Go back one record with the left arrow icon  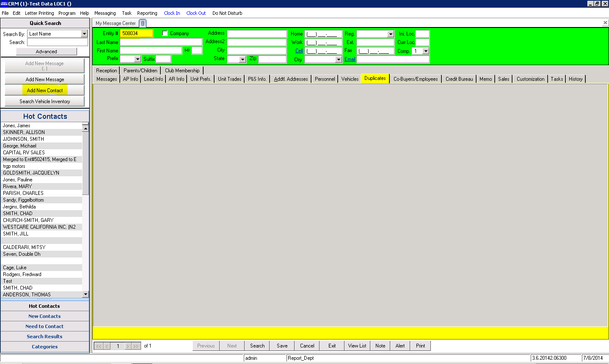tap(107, 345)
